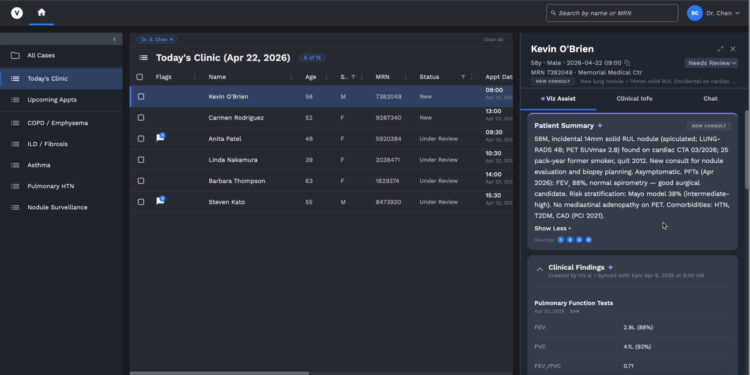750x375 pixels.
Task: Click the Pulmonary Function Tests heading
Action: tap(574, 303)
